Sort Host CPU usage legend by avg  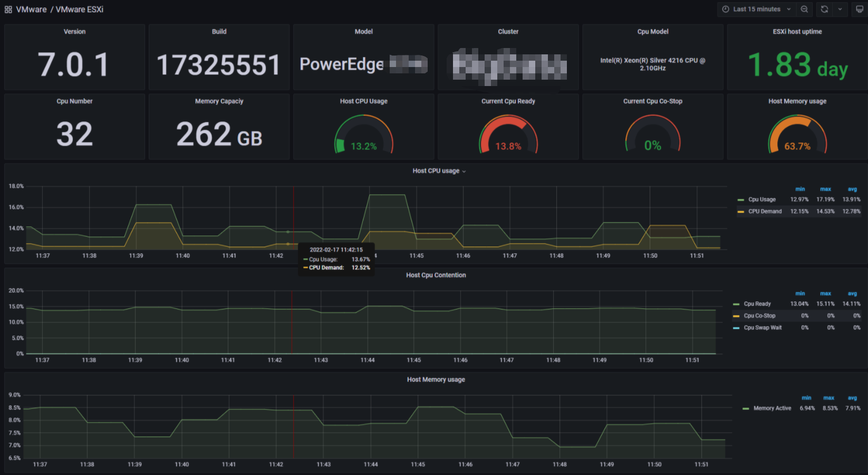[852, 189]
